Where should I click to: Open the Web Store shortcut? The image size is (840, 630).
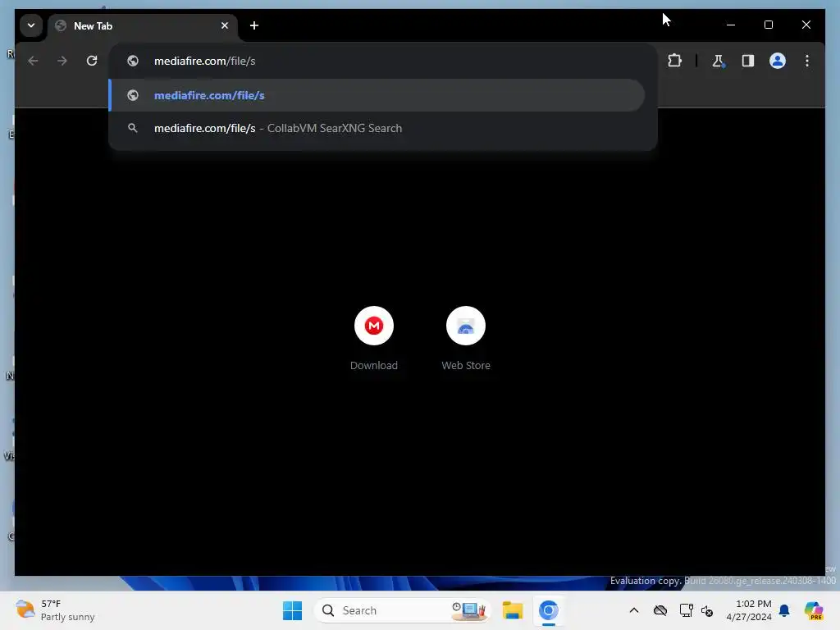tap(466, 338)
